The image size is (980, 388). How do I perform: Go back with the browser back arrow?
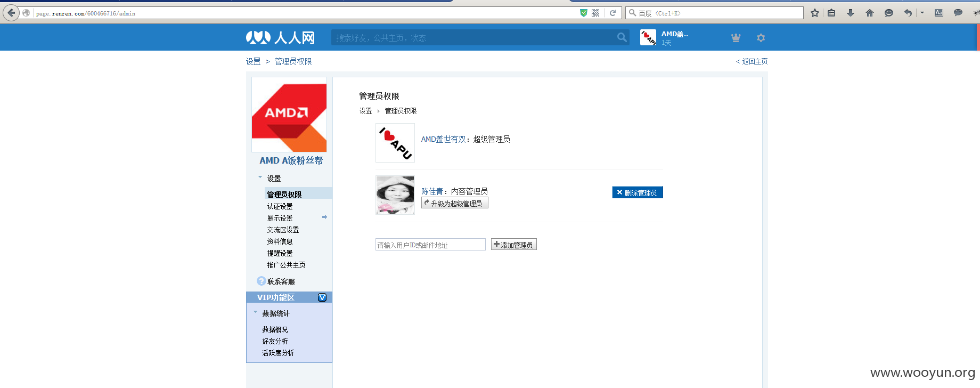pos(11,13)
